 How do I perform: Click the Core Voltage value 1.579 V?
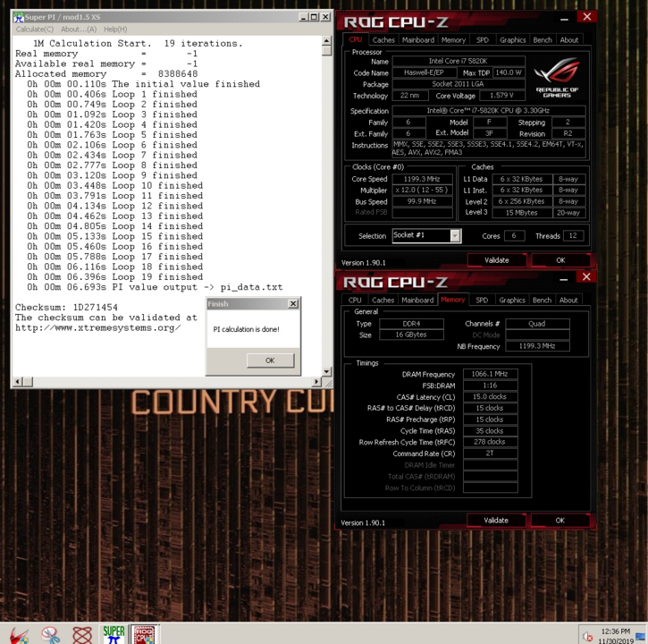(501, 96)
